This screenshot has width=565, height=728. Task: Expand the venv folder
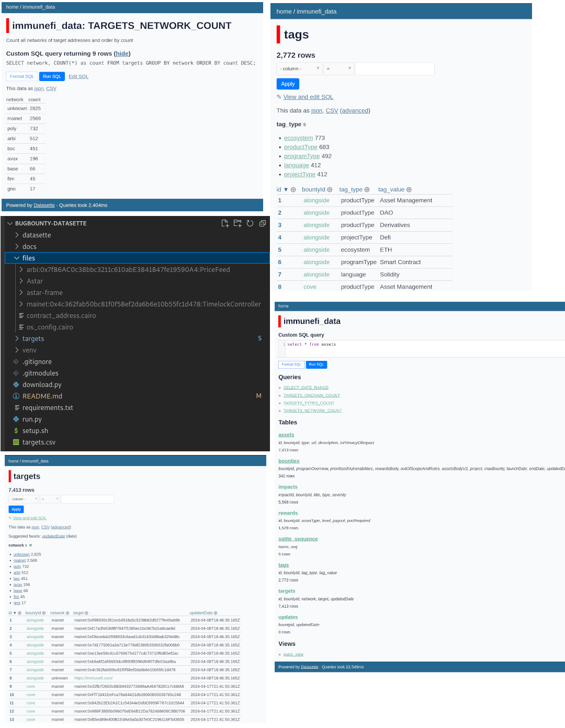pyautogui.click(x=29, y=350)
